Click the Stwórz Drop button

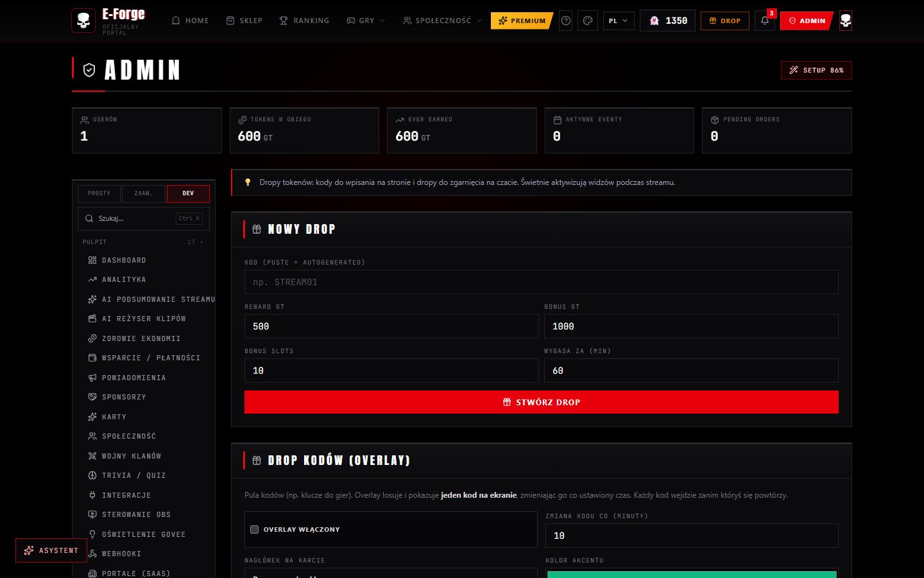point(541,402)
